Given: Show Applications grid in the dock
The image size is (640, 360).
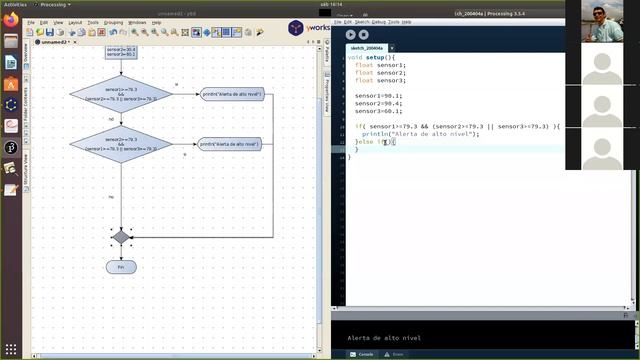Looking at the screenshot, I should click(11, 349).
